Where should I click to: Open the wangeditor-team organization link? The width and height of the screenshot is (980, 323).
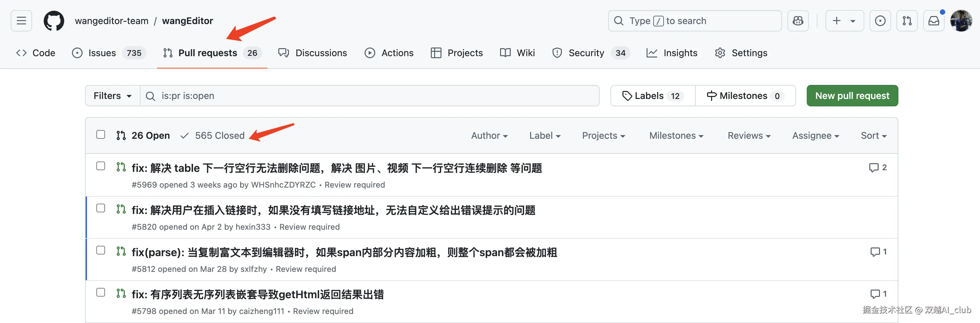112,21
